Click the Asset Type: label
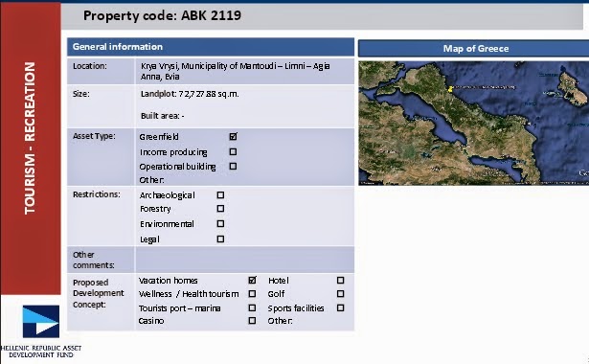Screen dimensions: 589x364 [x=94, y=136]
